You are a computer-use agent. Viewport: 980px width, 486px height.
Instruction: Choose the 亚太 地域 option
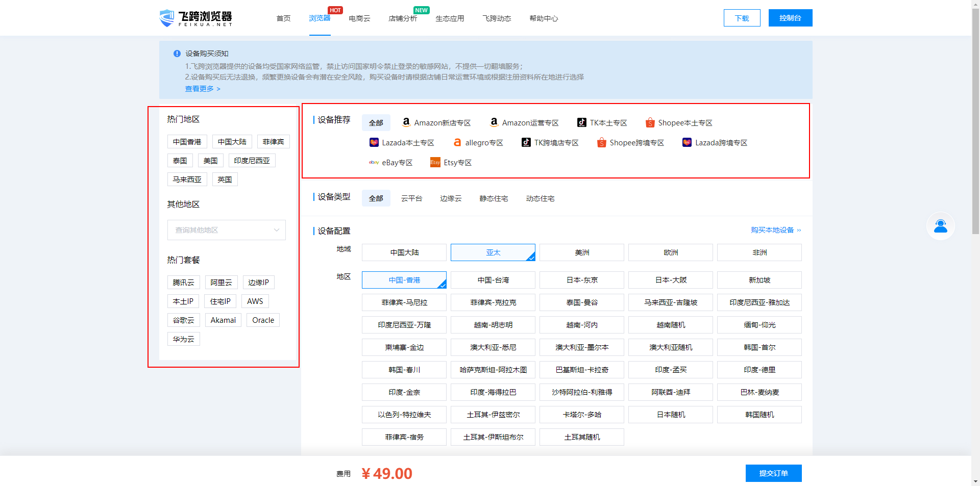493,252
